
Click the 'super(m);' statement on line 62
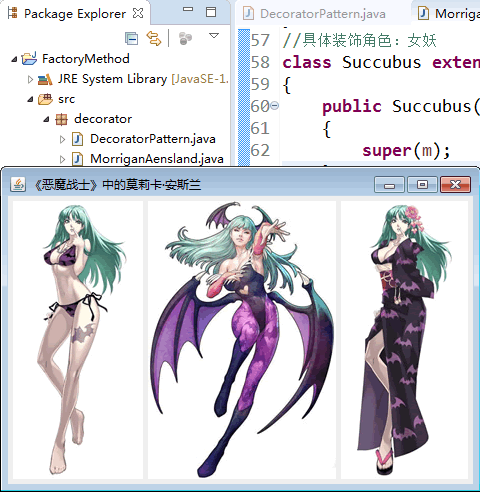pos(406,151)
